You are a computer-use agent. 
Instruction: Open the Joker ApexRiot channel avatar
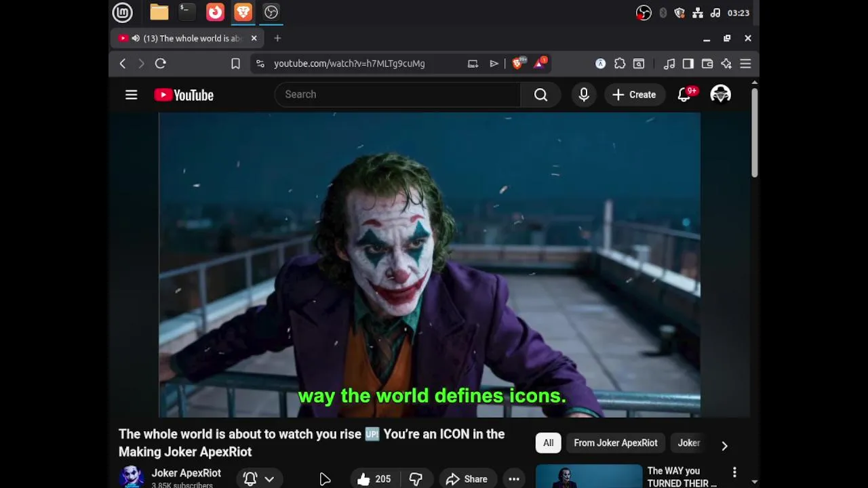coord(132,476)
